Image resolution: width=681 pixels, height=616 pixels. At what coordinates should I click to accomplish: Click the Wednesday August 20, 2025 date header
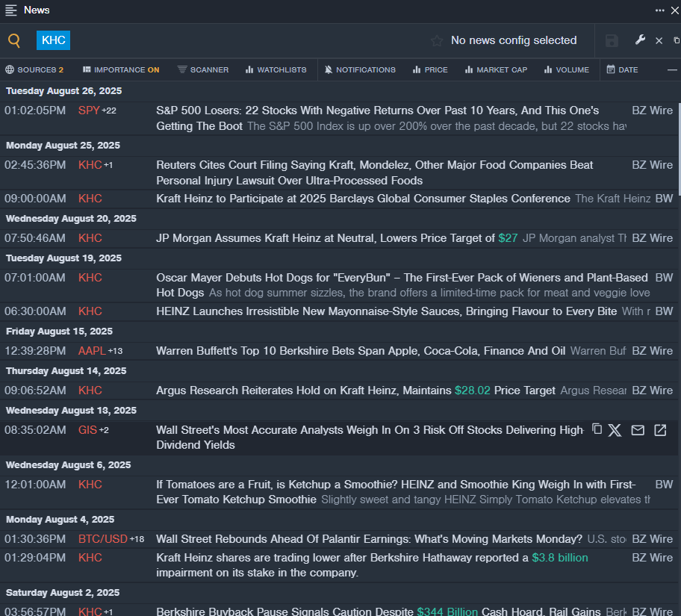pos(71,219)
